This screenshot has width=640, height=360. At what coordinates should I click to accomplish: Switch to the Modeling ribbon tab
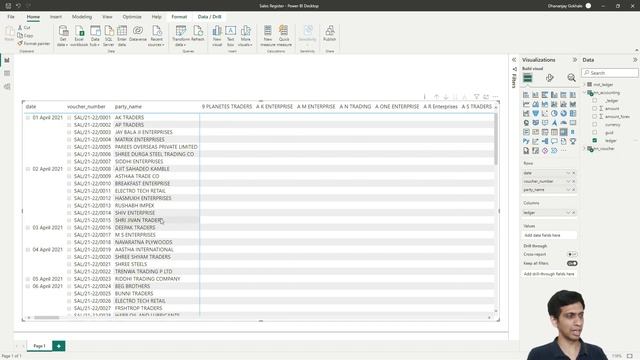[x=82, y=17]
